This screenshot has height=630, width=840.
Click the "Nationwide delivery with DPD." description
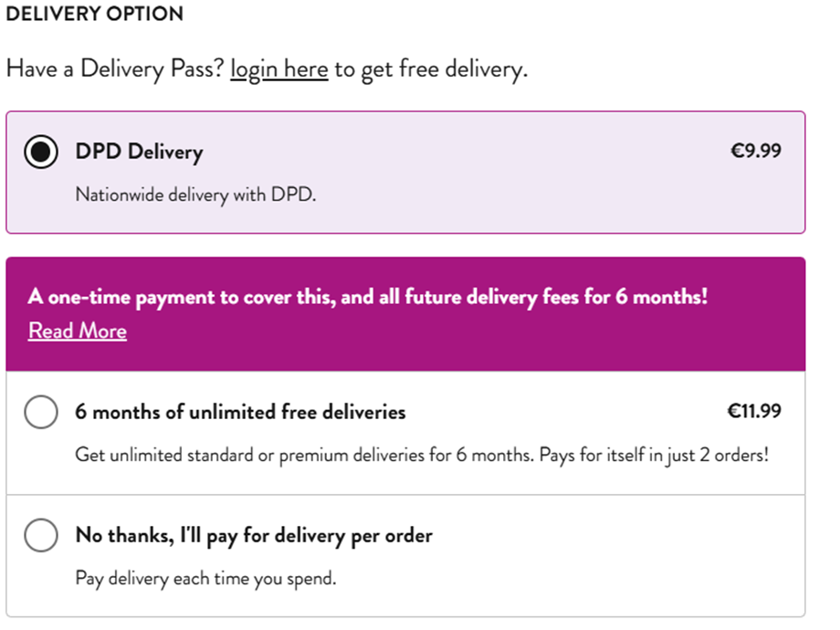(x=195, y=194)
